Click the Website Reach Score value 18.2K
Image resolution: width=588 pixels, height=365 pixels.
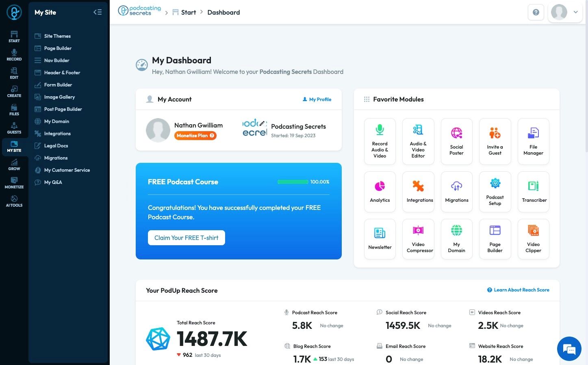490,359
